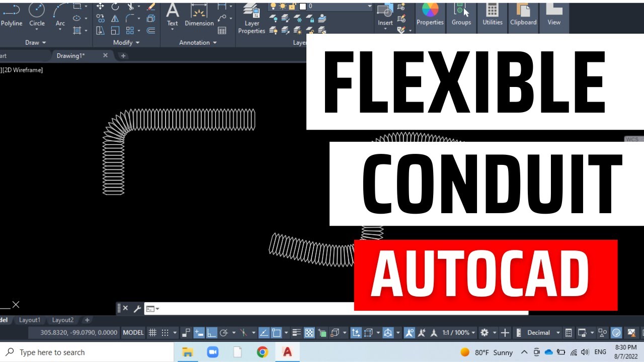Open a new drawing tab with plus
This screenshot has width=644, height=362.
(123, 56)
